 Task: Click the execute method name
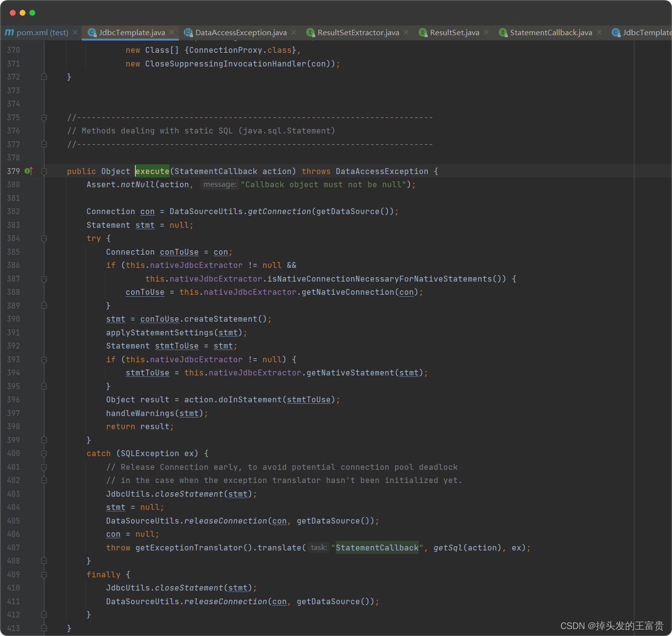[x=152, y=171]
